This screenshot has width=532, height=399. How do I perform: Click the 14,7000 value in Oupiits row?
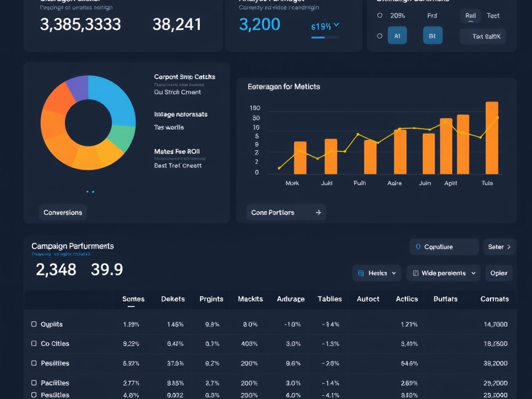click(495, 325)
